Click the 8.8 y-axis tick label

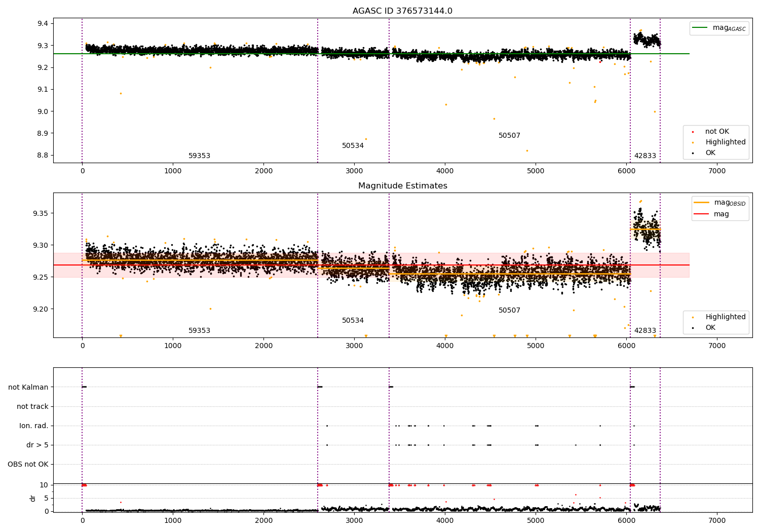click(x=43, y=156)
